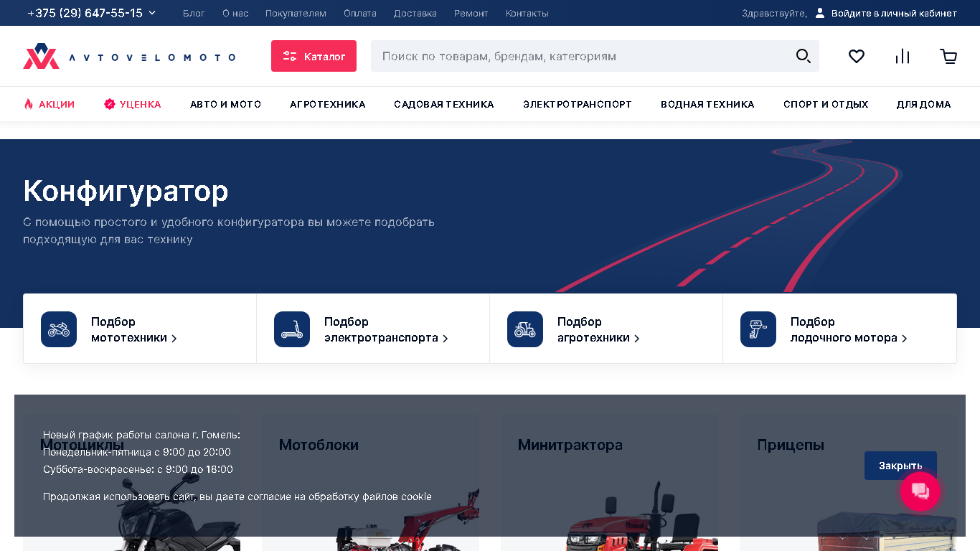Open the Агротехника menu
This screenshot has height=551, width=980.
328,104
